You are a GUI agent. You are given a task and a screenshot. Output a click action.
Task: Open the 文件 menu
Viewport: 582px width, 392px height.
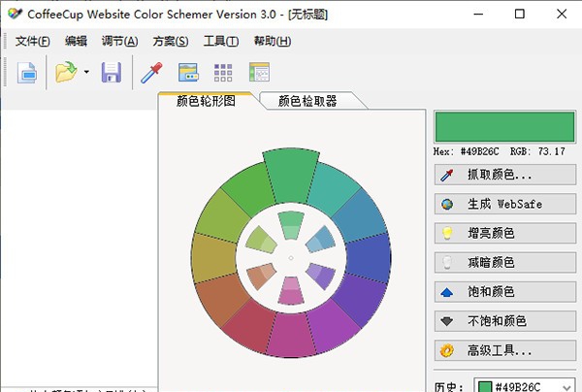(32, 41)
